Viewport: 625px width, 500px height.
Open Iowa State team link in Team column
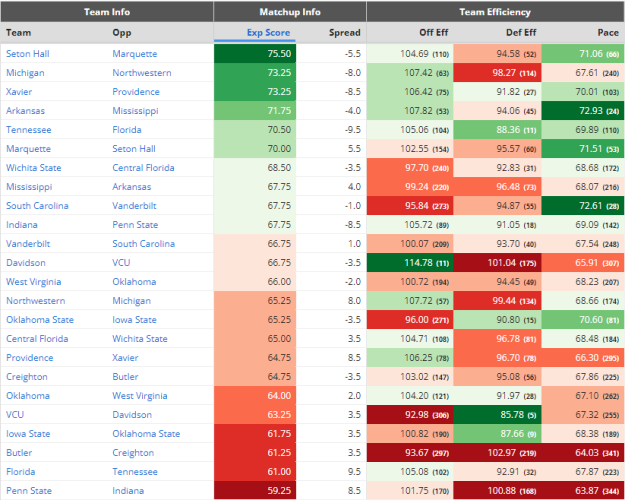coord(28,434)
